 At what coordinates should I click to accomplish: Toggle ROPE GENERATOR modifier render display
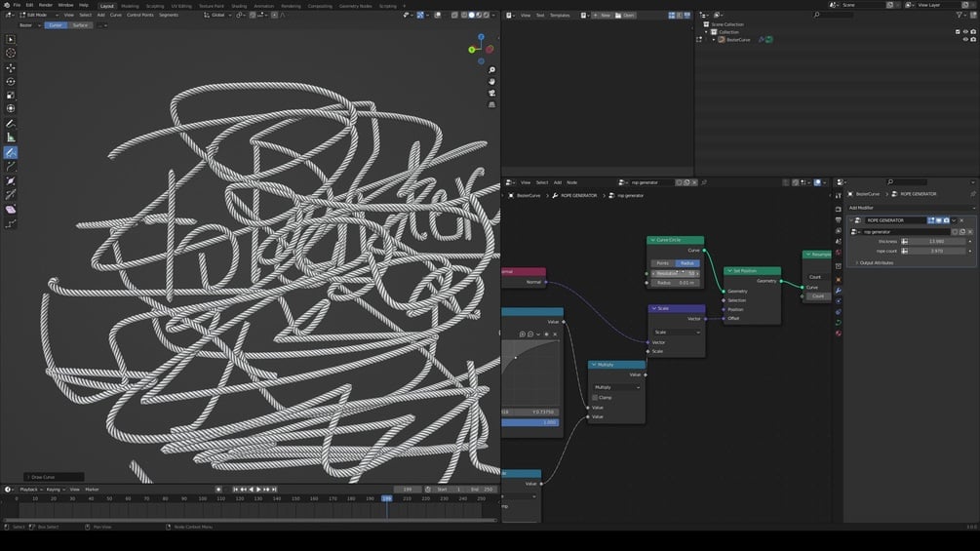tap(946, 219)
